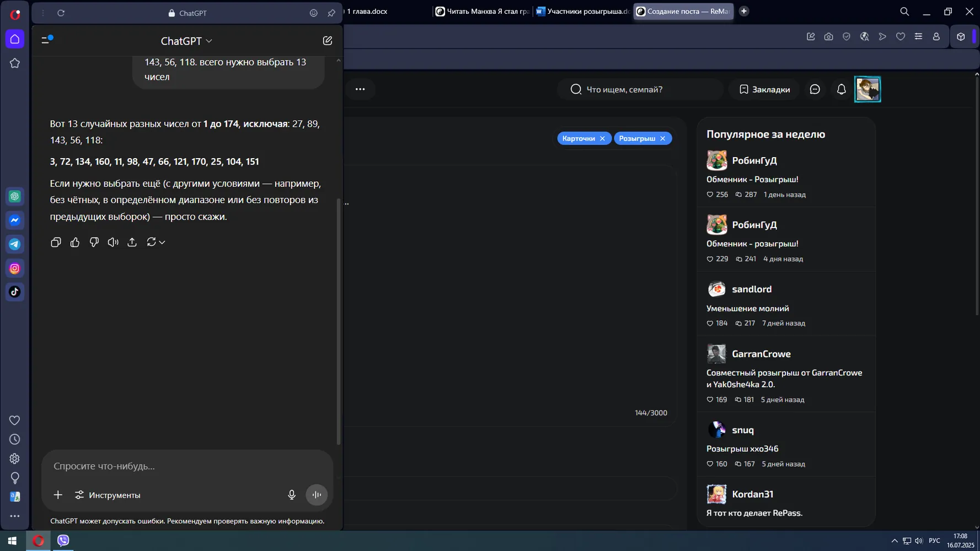The width and height of the screenshot is (980, 551).
Task: Click the Что ищем, семпай search field
Action: tap(640, 89)
